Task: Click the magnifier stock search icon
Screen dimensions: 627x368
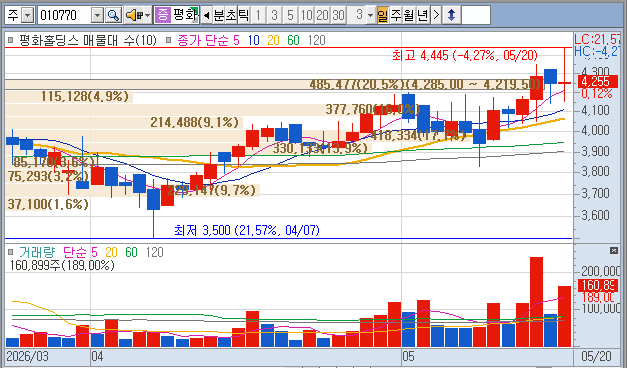Action: (x=114, y=16)
